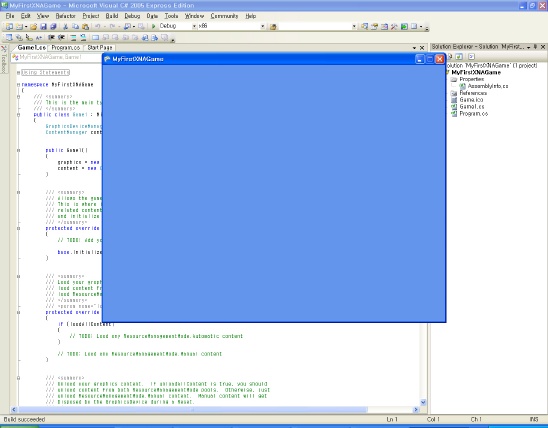This screenshot has height=428, width=548.
Task: Select MyFirstXNAGame project node
Action: pos(476,72)
